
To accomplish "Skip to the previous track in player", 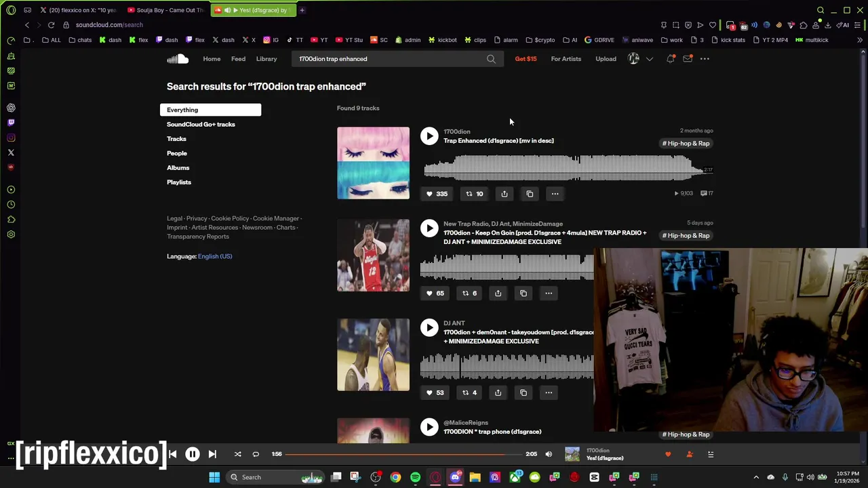I will click(173, 454).
